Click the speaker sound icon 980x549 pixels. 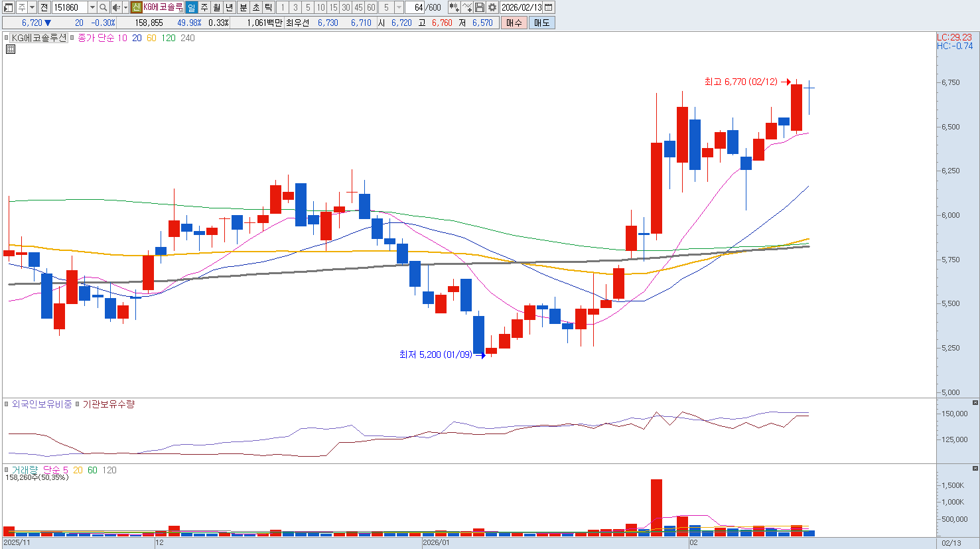click(x=116, y=7)
